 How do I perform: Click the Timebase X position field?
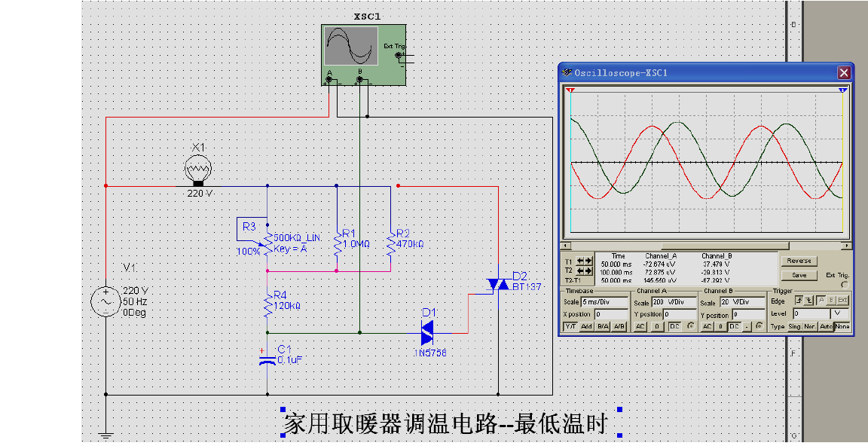click(612, 314)
